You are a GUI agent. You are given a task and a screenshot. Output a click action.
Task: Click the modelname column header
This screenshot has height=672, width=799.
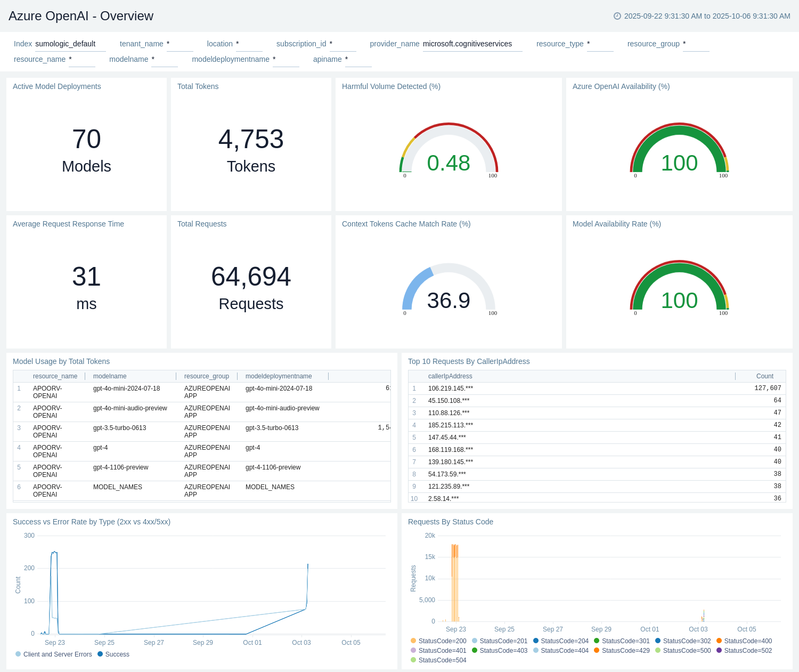coord(110,376)
